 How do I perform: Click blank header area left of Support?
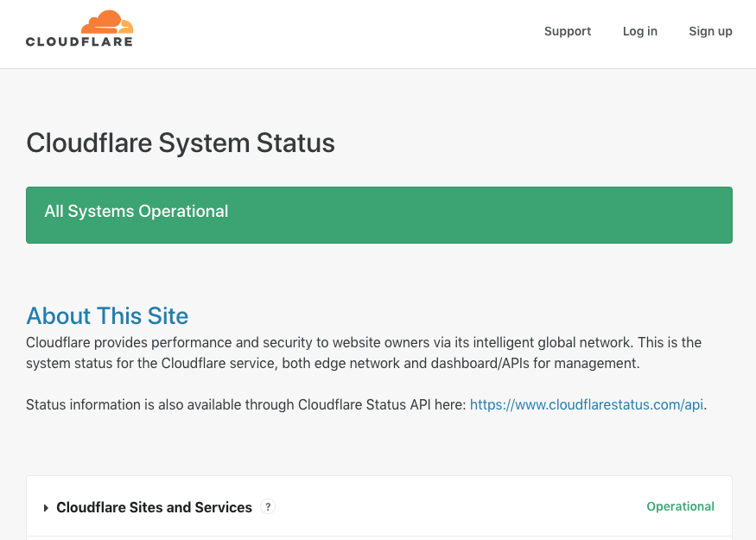346,33
